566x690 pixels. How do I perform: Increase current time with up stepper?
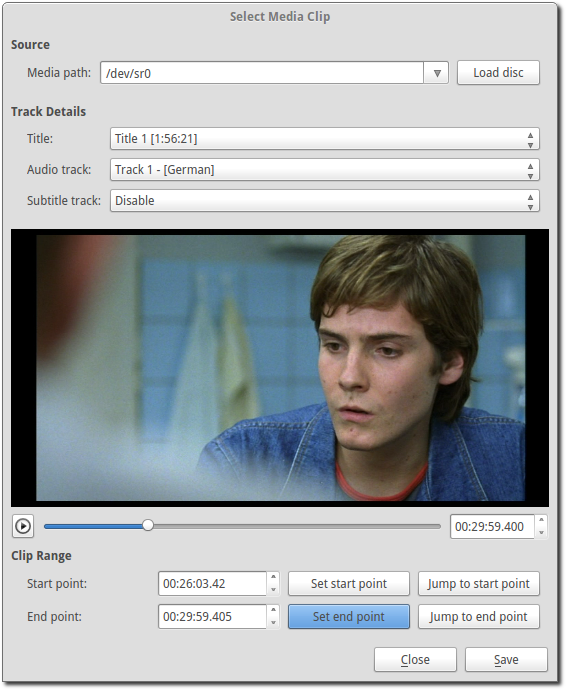(541, 521)
